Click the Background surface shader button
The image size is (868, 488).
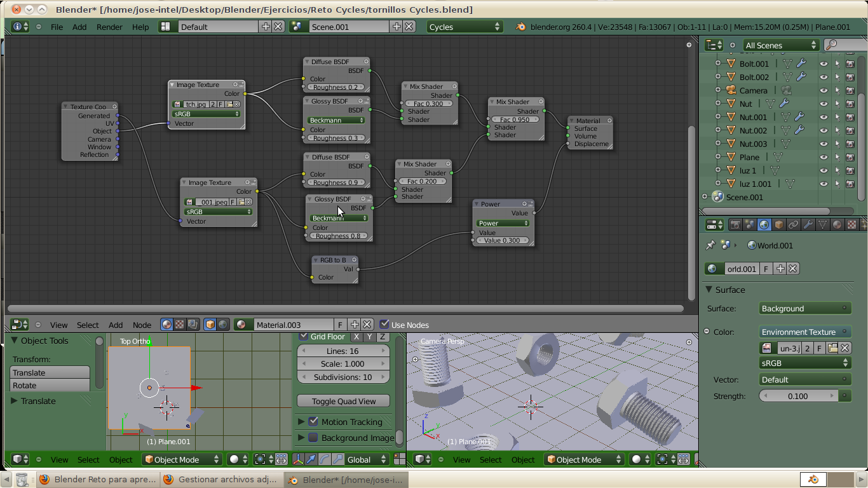805,308
